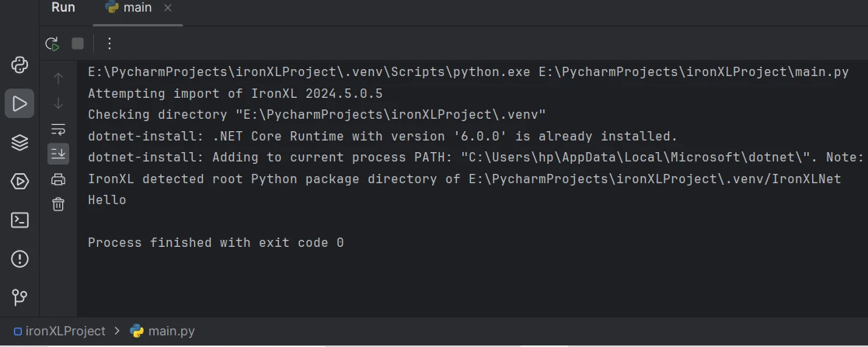Print the console output
Screen dimensions: 868x347
pyautogui.click(x=58, y=179)
